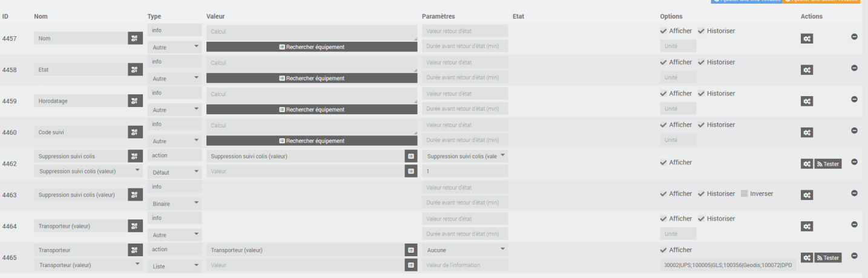Image resolution: width=868 pixels, height=278 pixels.
Task: Open the list icon next to Suppression suivi colis (valeur) value
Action: (x=411, y=156)
